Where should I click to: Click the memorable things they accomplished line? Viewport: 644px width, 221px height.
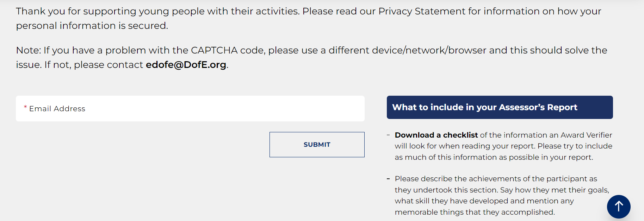pyautogui.click(x=475, y=212)
